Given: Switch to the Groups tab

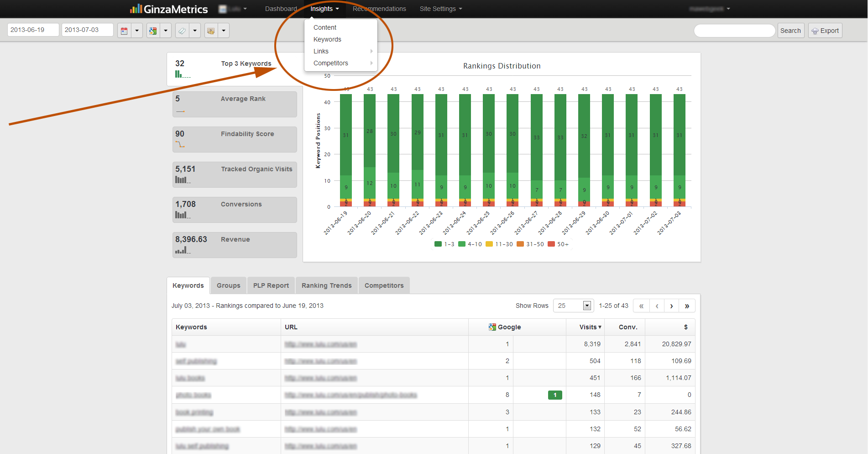Looking at the screenshot, I should [x=229, y=285].
